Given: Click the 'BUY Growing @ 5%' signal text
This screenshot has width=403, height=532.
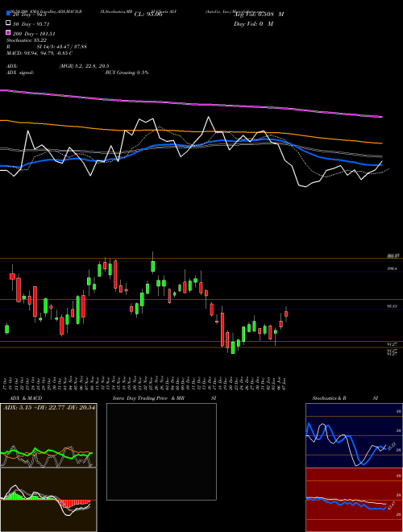Looking at the screenshot, I should [127, 73].
